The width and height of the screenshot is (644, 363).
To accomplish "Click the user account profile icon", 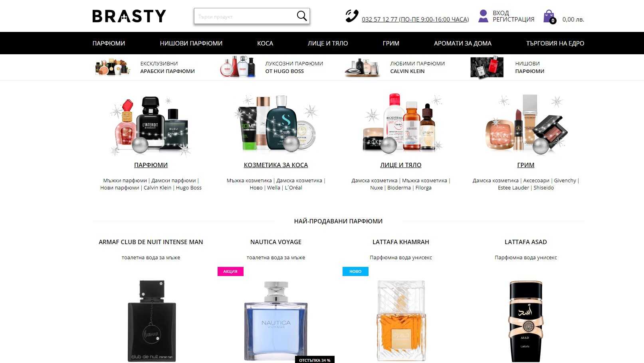I will pyautogui.click(x=483, y=16).
